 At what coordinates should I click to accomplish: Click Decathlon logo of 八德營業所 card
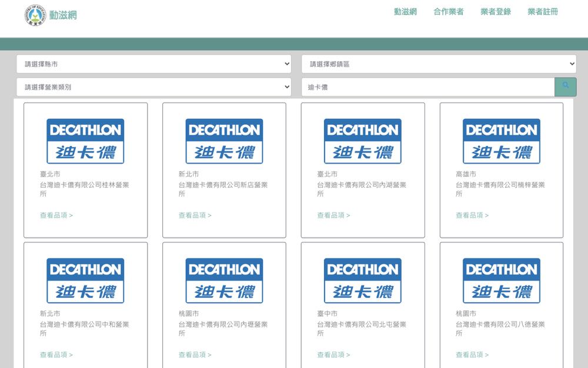[x=502, y=280]
